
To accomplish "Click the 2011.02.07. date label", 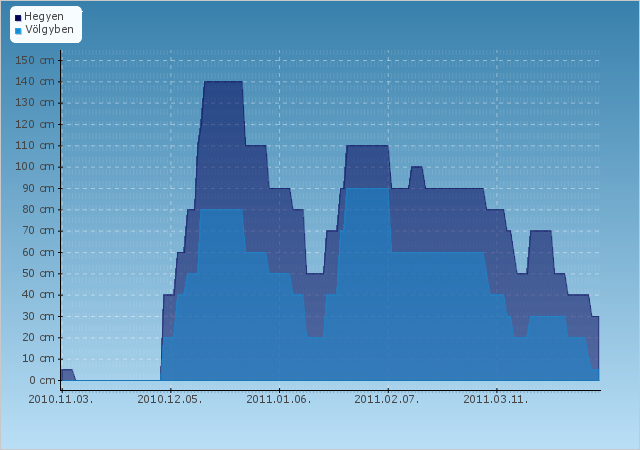I will point(387,399).
